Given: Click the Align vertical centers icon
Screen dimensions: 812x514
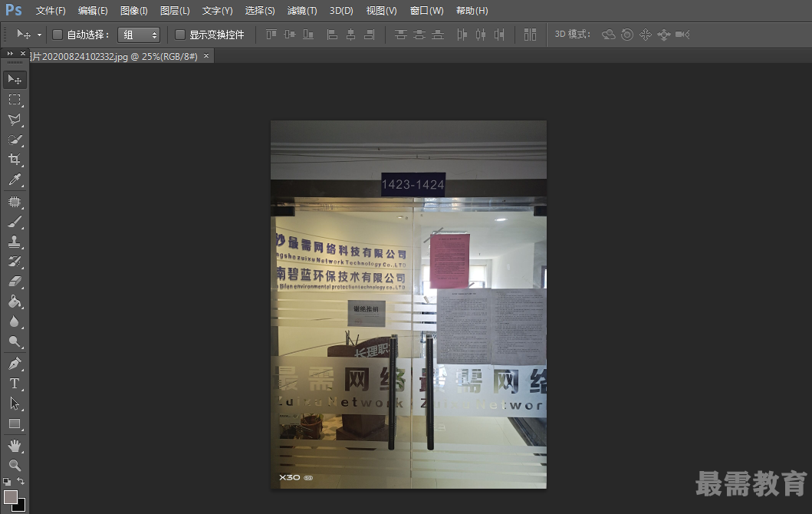Looking at the screenshot, I should pos(290,35).
